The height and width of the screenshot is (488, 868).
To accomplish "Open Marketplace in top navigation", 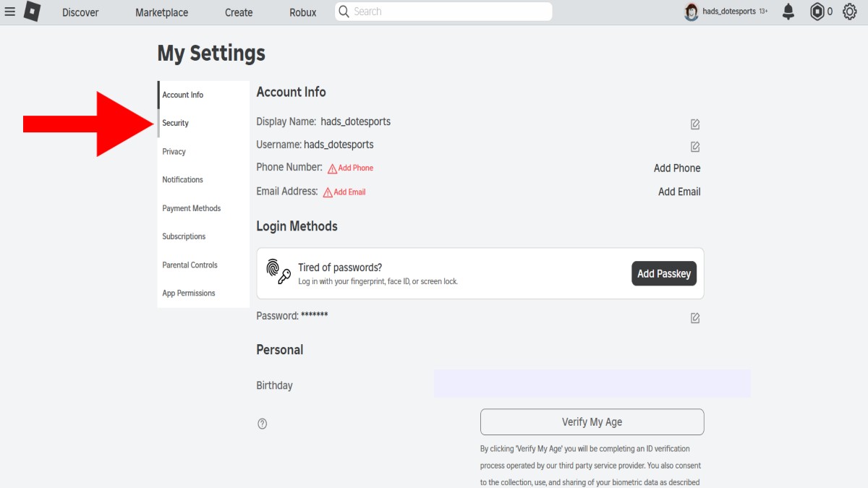I will [x=161, y=12].
